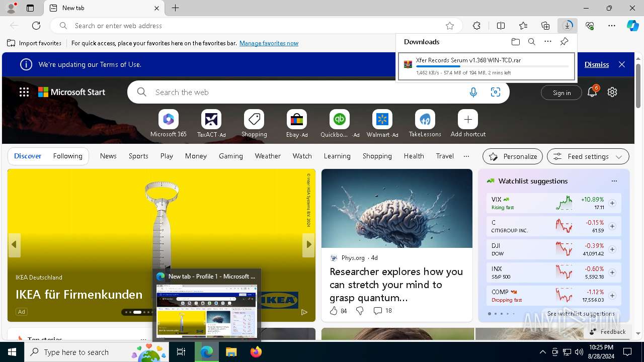Add COMP to watchlist
This screenshot has height=362, width=644.
[x=612, y=296]
